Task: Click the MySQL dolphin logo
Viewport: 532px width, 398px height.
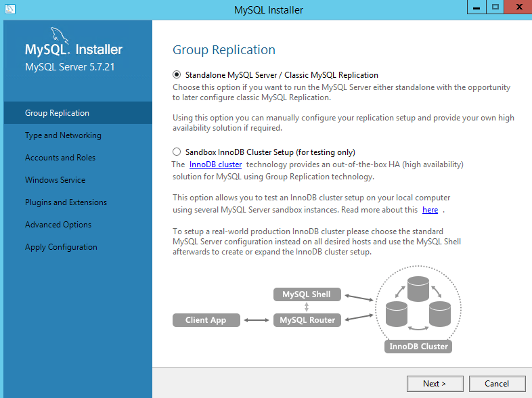Action: [60, 36]
